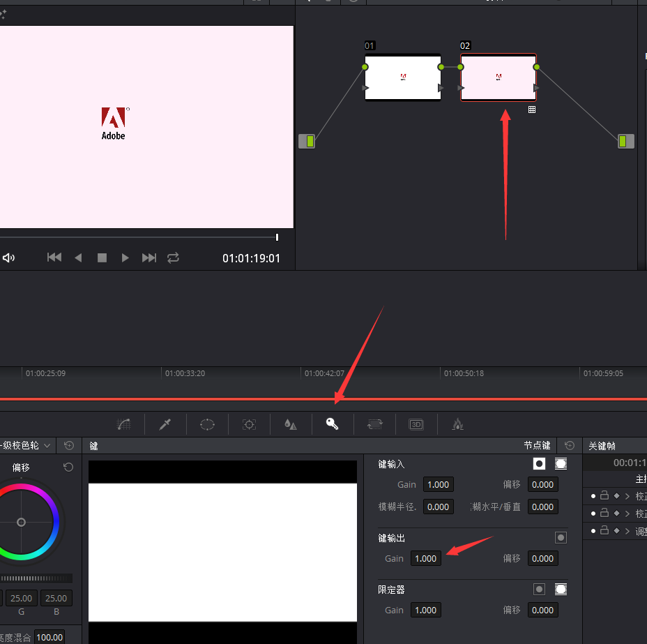Image resolution: width=647 pixels, height=644 pixels.
Task: Open the Curves palette icon
Action: pyautogui.click(x=124, y=424)
